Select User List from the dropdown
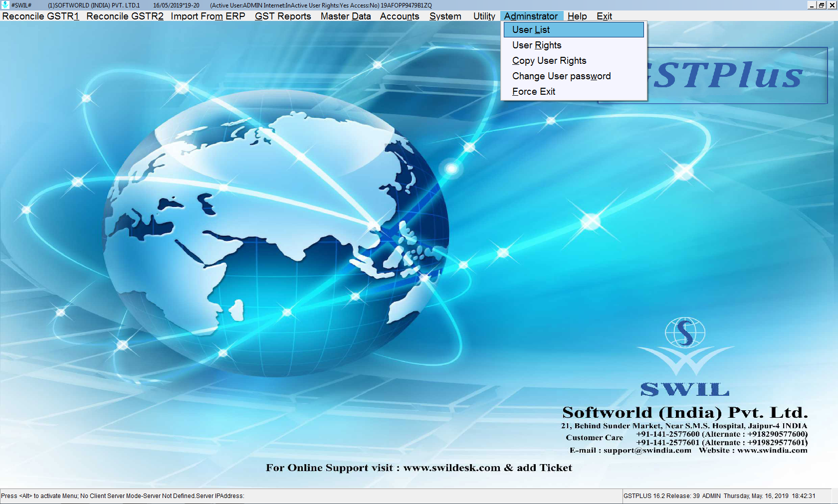838x504 pixels. (574, 30)
